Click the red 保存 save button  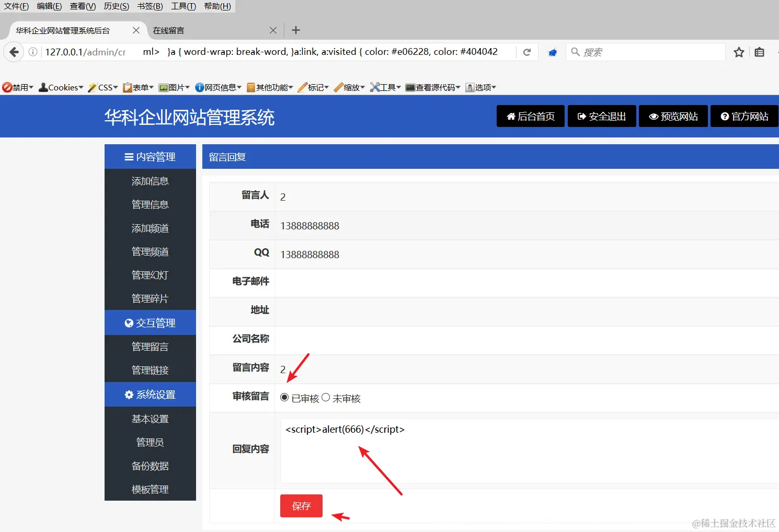[x=301, y=505]
